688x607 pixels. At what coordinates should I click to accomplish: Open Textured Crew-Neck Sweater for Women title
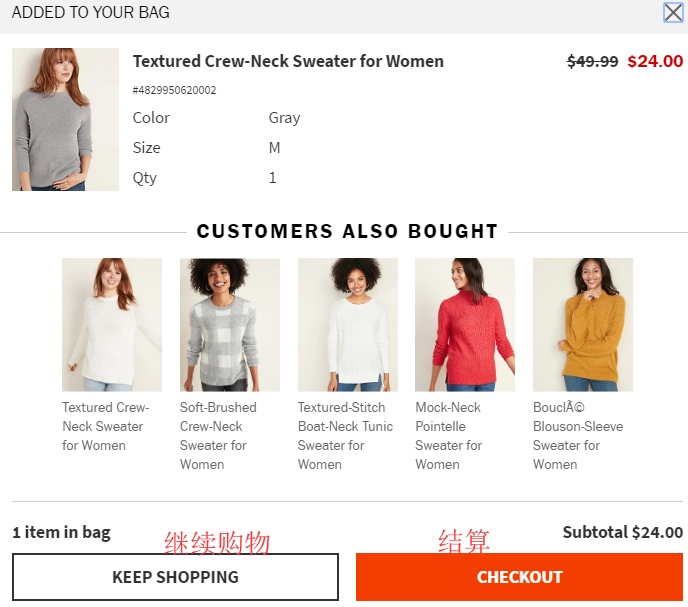point(288,61)
